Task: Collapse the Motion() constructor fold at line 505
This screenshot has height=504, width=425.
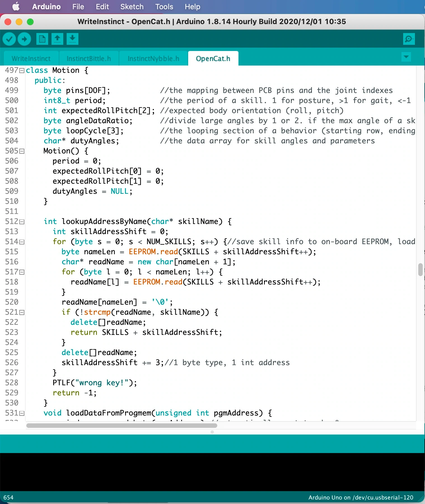Action: 22,151
